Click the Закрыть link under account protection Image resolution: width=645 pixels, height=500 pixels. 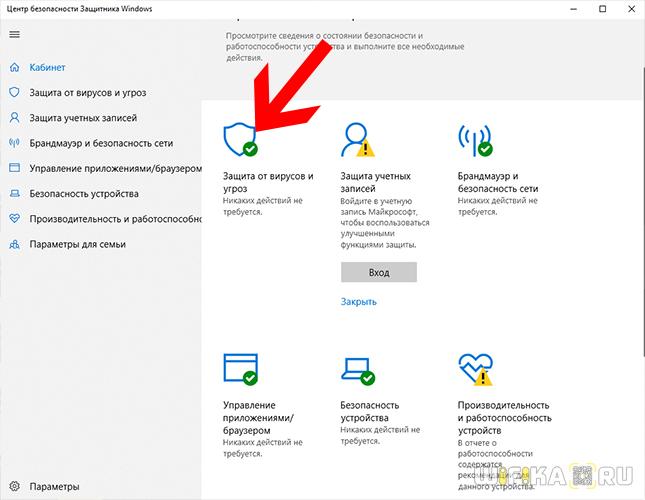pyautogui.click(x=359, y=302)
